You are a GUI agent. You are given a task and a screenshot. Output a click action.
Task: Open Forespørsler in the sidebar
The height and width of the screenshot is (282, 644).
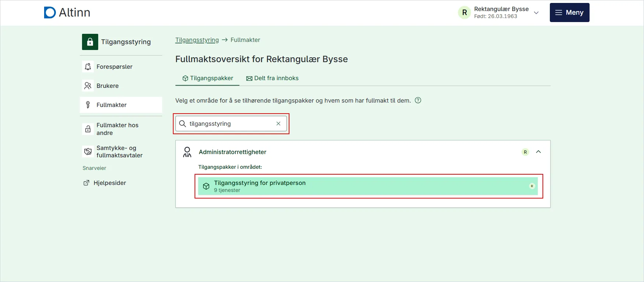point(121,67)
